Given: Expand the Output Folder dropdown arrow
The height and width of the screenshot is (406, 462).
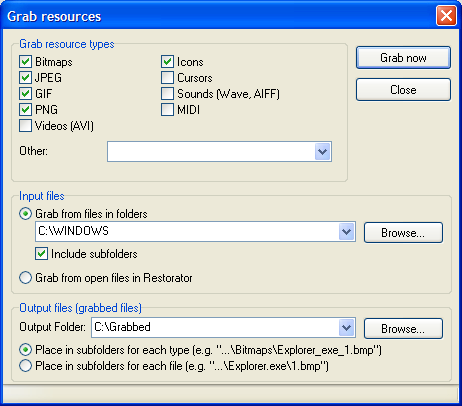Looking at the screenshot, I should coord(347,327).
